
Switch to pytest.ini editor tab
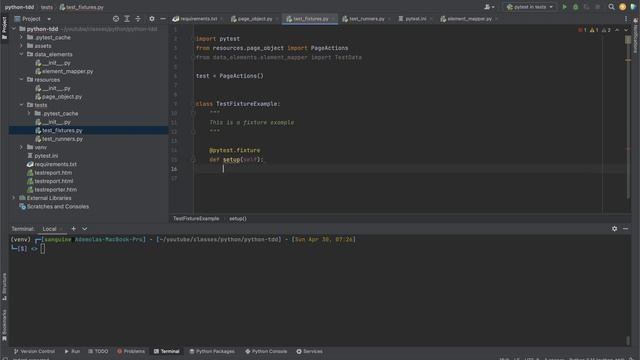point(415,19)
